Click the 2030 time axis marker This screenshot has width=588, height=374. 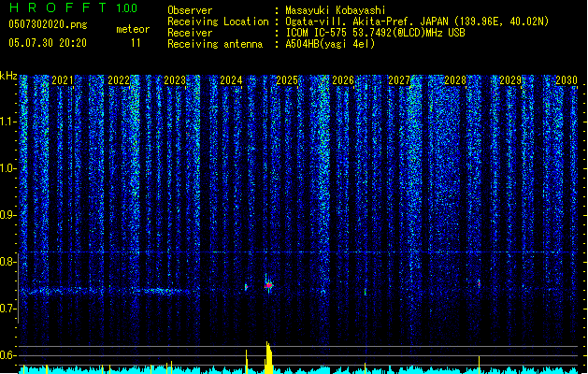[566, 80]
